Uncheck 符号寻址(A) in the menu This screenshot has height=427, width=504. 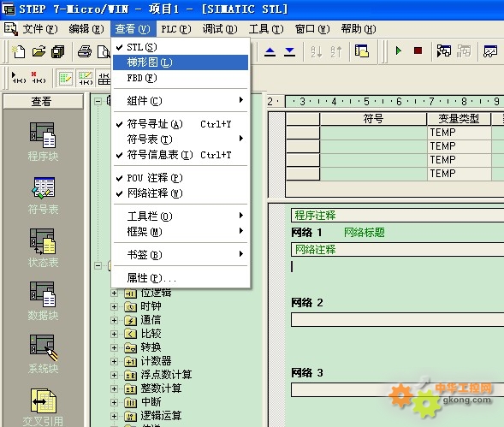[x=181, y=124]
